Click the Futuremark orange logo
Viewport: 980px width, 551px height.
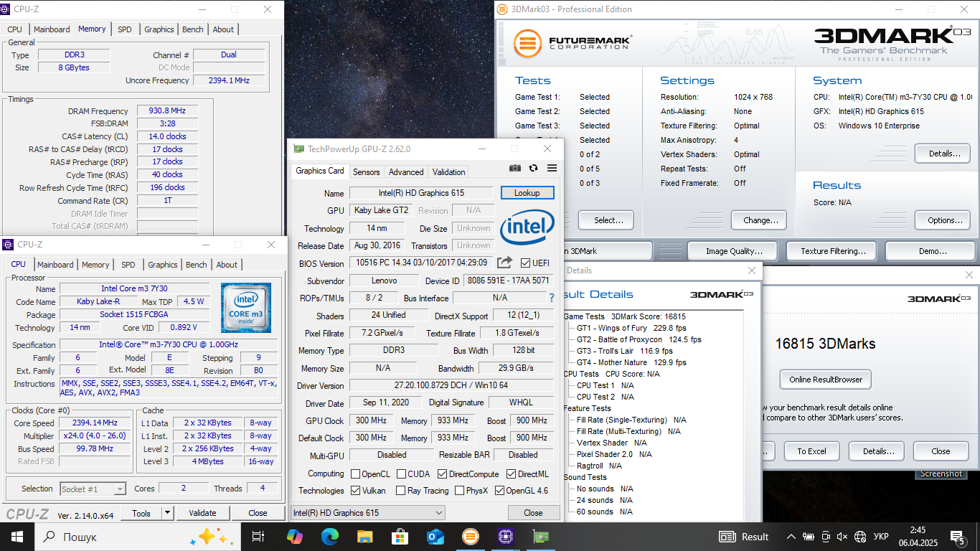pos(527,43)
